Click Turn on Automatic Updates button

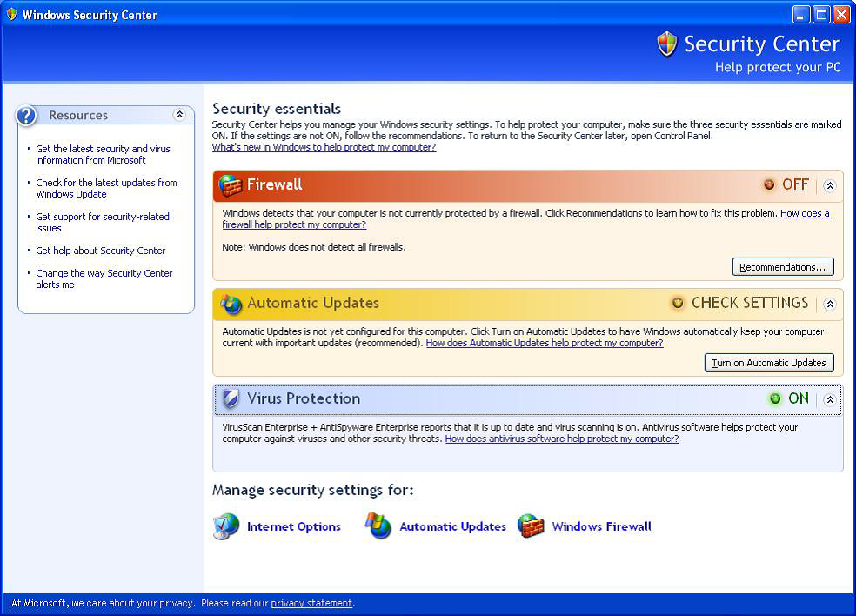(769, 363)
